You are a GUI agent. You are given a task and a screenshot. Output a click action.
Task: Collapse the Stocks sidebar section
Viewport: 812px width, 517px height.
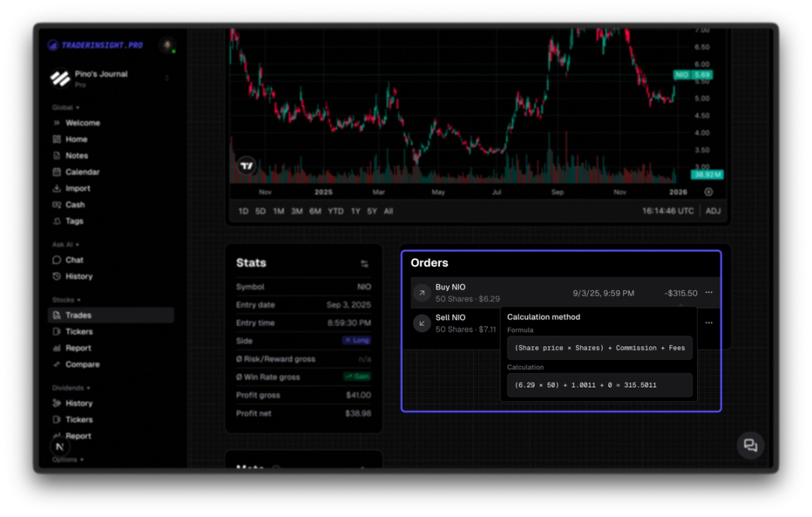[x=65, y=300]
